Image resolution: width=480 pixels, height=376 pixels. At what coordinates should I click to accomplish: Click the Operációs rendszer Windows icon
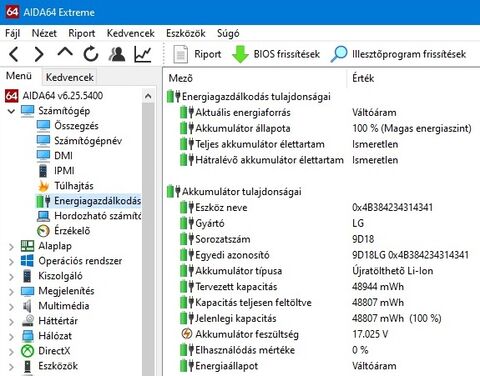tap(27, 261)
